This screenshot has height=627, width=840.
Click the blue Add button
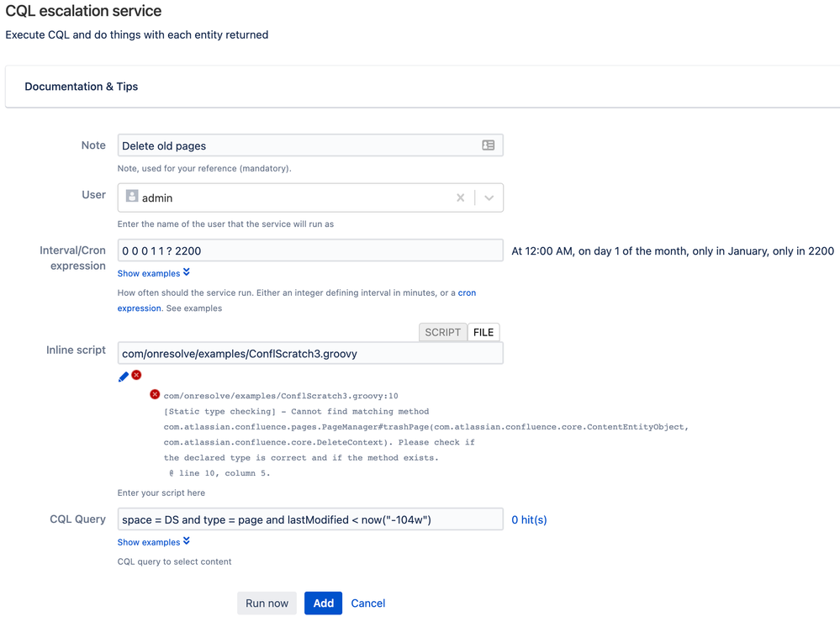(323, 603)
